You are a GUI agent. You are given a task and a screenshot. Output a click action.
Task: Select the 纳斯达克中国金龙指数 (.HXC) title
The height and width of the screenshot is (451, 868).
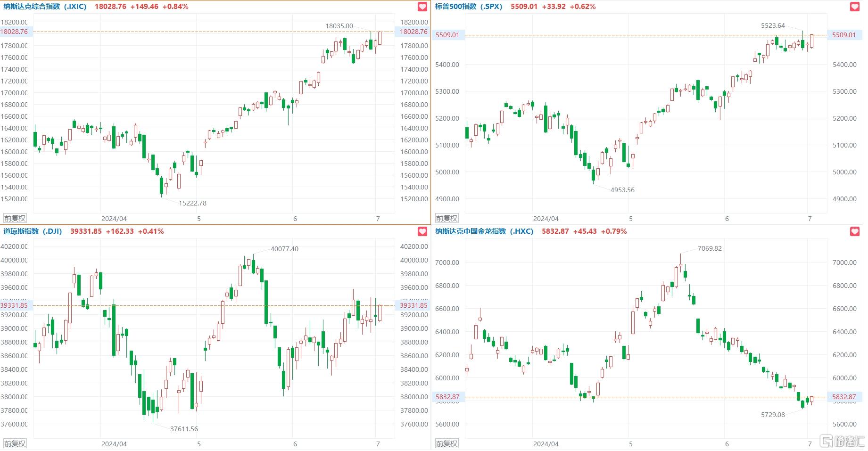tap(484, 231)
